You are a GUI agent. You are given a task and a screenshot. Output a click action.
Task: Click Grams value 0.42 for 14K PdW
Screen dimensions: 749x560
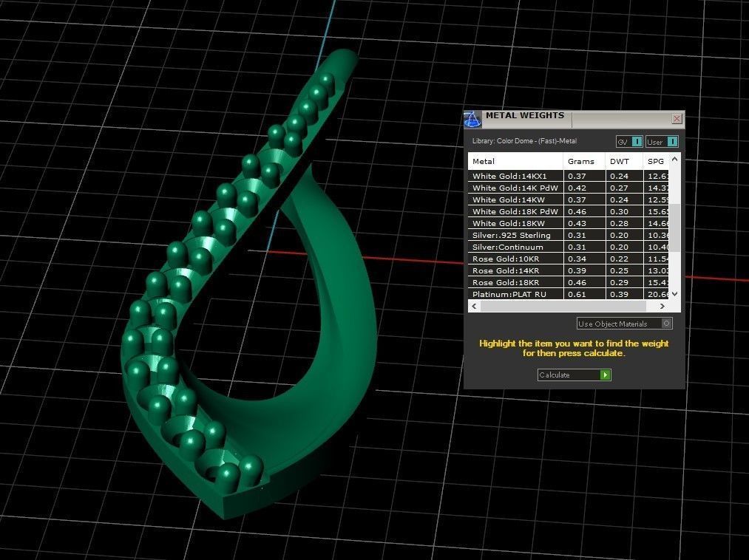[577, 188]
